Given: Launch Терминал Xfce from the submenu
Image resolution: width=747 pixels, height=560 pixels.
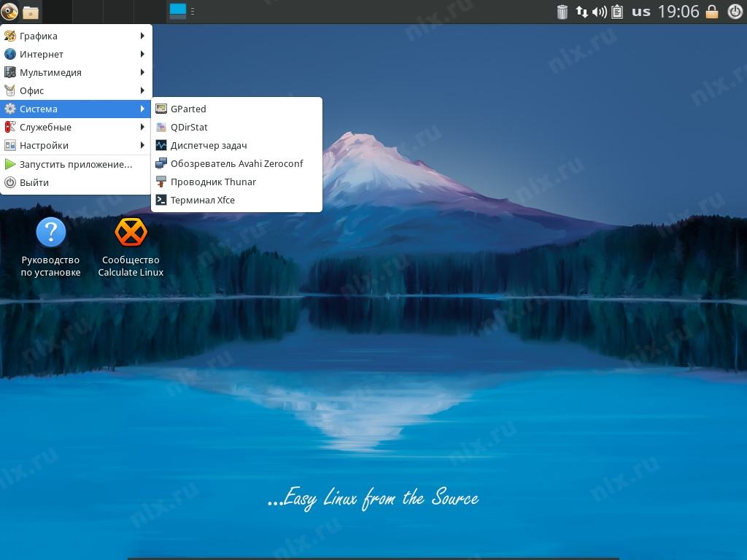Looking at the screenshot, I should pos(202,200).
